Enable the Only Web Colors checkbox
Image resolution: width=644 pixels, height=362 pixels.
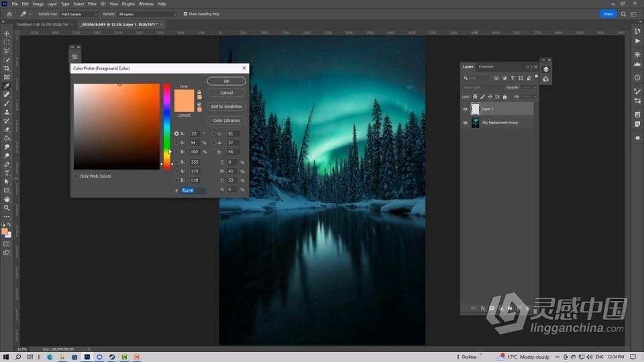pos(76,176)
